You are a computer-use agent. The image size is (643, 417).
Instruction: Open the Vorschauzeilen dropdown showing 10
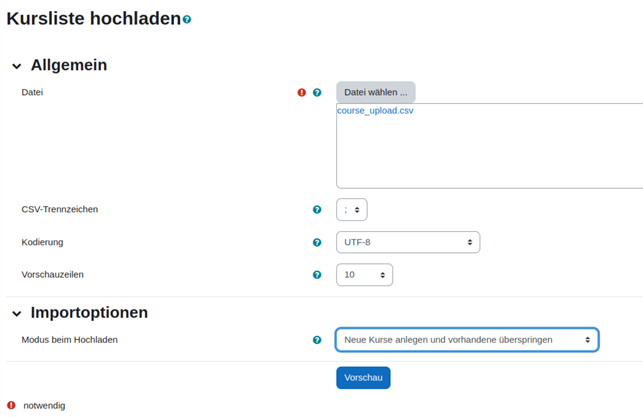[x=364, y=275]
